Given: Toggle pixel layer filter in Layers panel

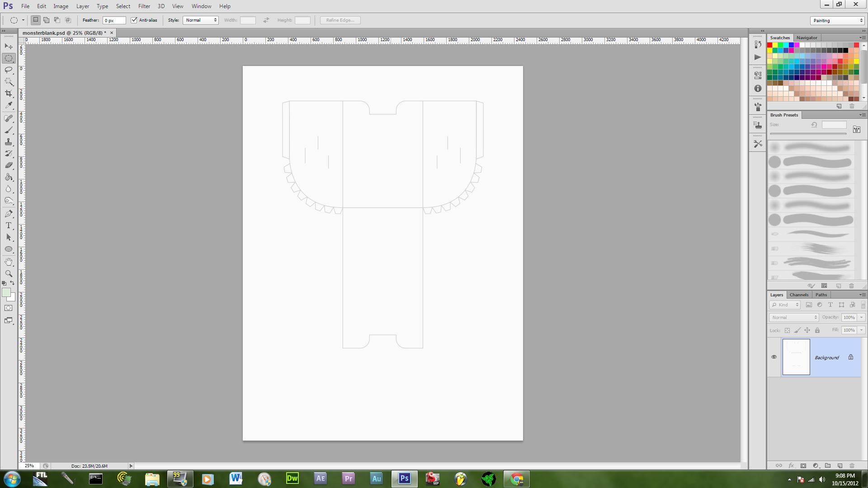Looking at the screenshot, I should 809,305.
